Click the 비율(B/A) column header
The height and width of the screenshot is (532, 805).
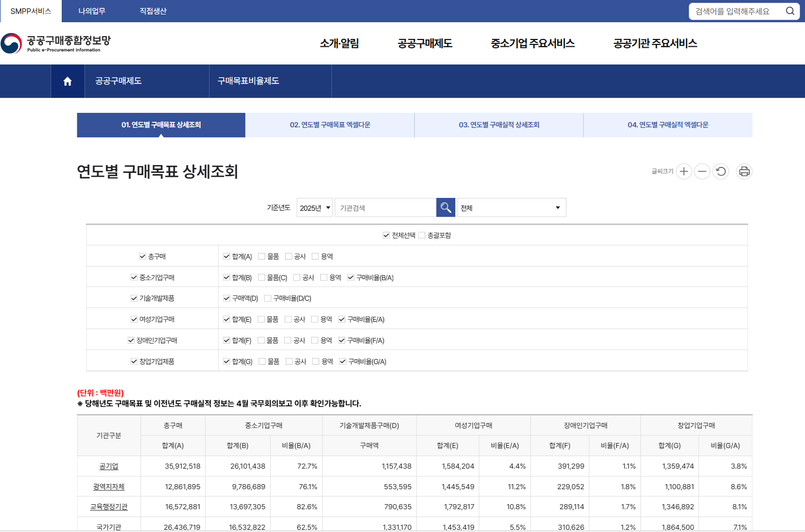[x=296, y=446]
